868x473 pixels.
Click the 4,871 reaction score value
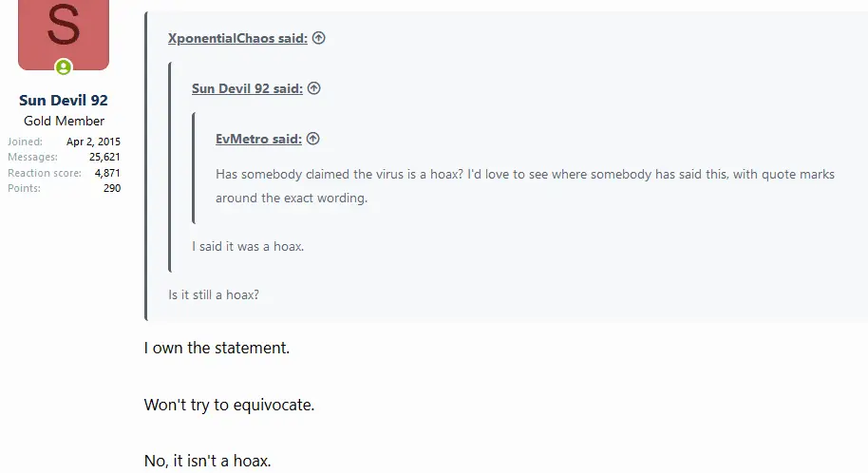107,173
